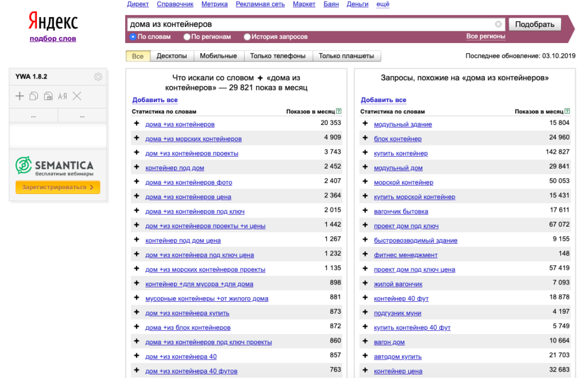Open the подбор слов link
This screenshot has width=588, height=378.
53,38
